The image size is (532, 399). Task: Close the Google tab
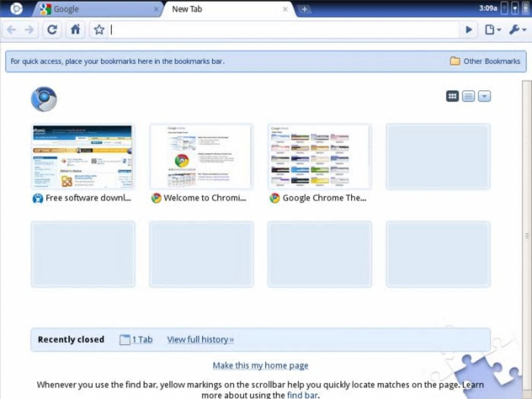pos(156,9)
